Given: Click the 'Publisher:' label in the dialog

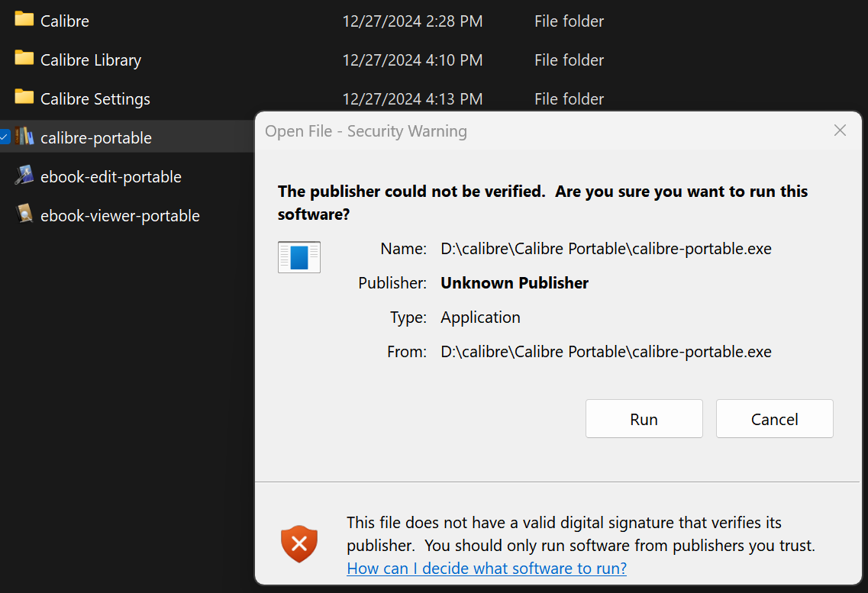Looking at the screenshot, I should [392, 282].
